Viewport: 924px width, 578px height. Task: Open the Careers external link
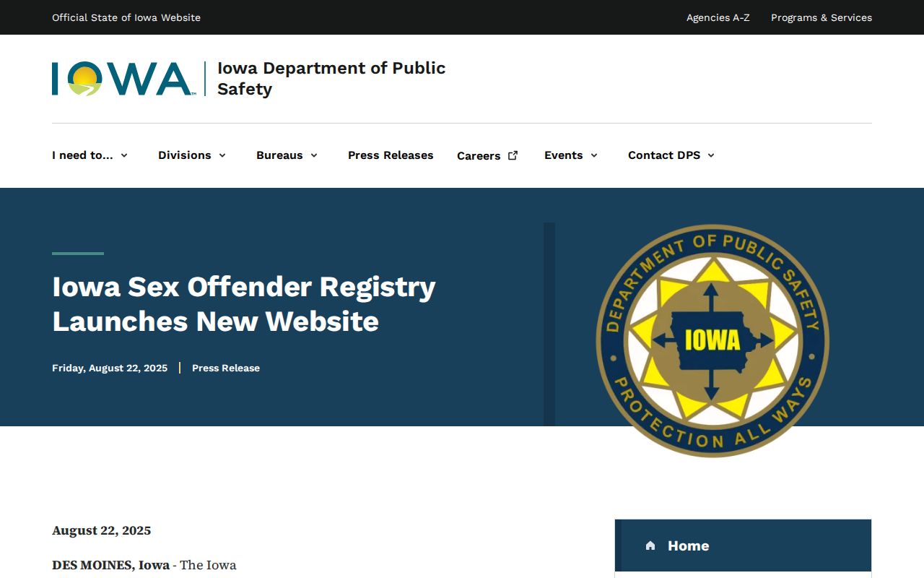point(487,155)
